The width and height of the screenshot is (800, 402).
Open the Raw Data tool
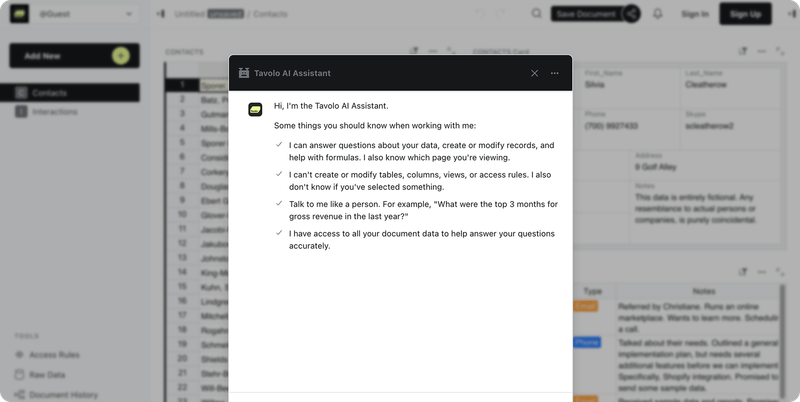47,375
